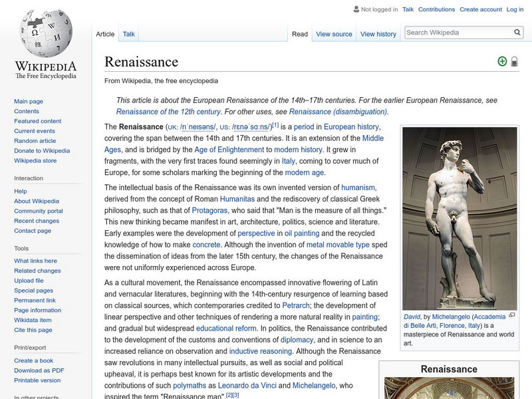
Task: Click the Log in link
Action: (515, 9)
